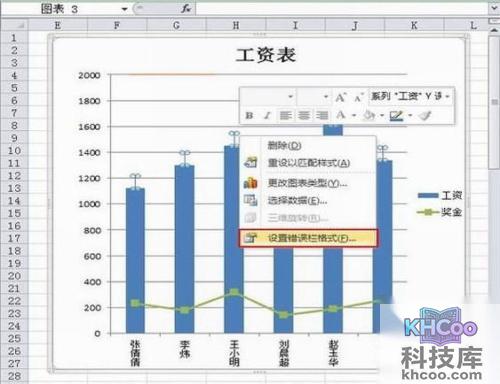
Task: Open the font name dropdown in mini toolbar
Action: 290,97
